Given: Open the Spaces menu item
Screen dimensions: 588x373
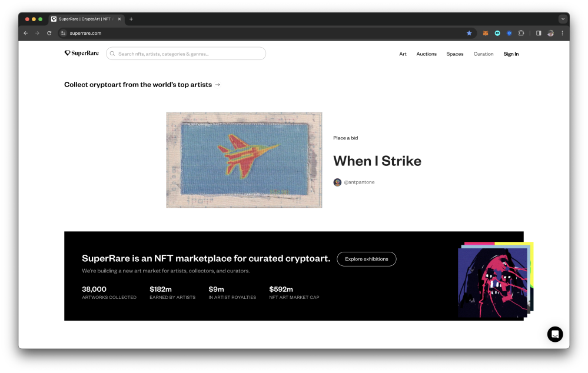Looking at the screenshot, I should (455, 54).
